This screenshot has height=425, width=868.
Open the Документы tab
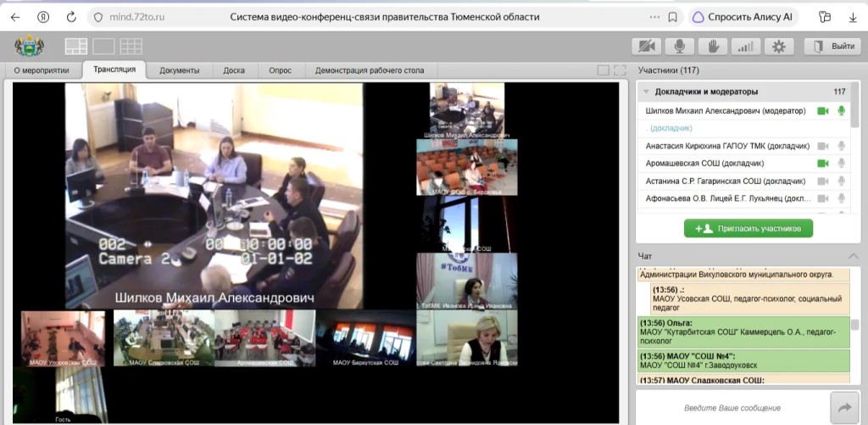(180, 70)
